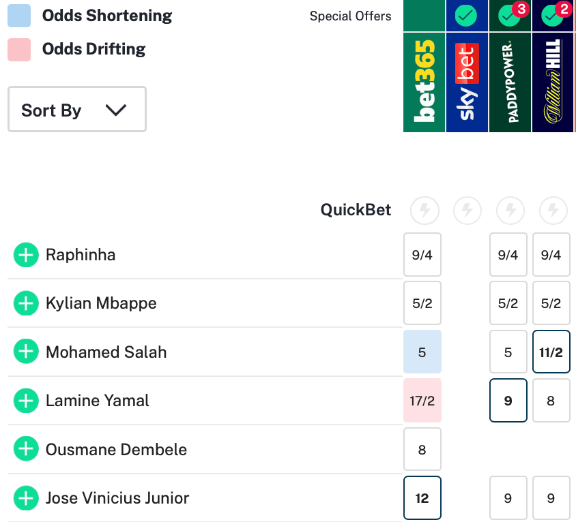Click the plus icon beside Mohamed Salah
This screenshot has width=576, height=522.
tap(26, 352)
